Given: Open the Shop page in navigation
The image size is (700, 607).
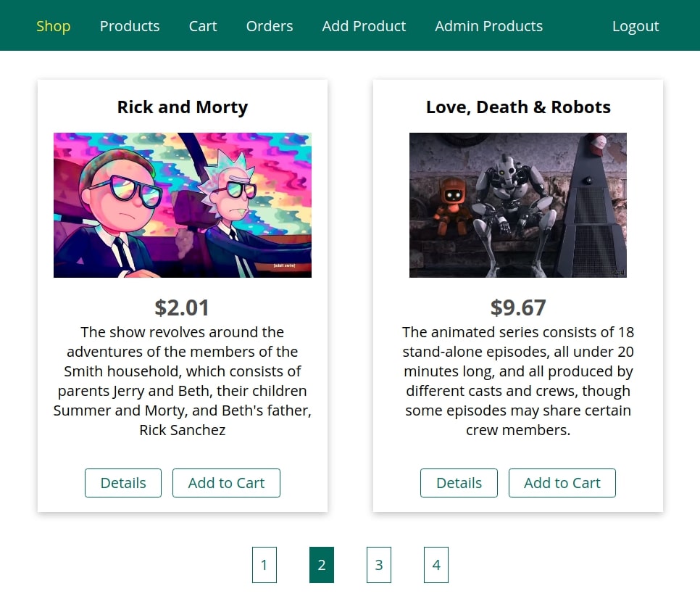Looking at the screenshot, I should coord(53,26).
